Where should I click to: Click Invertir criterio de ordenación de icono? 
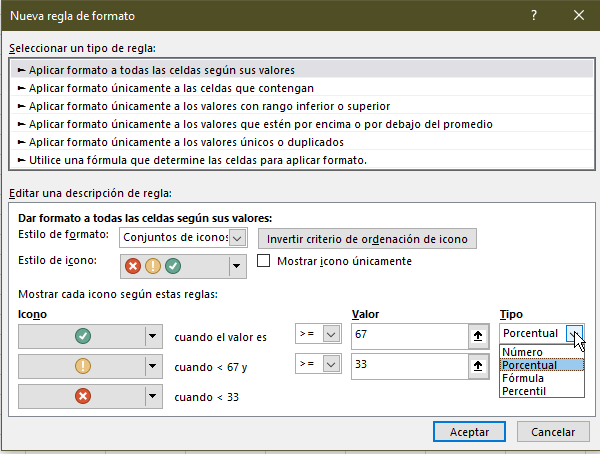click(367, 239)
